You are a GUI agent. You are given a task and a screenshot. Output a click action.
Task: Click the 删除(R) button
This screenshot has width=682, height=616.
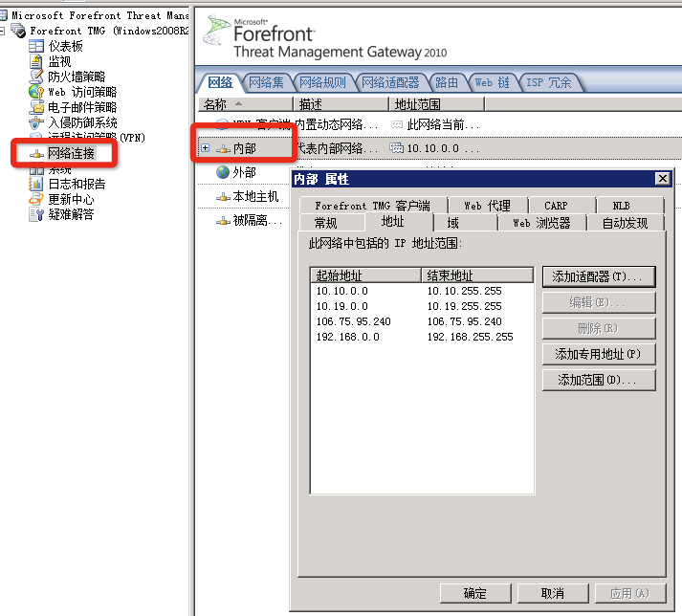tap(599, 328)
